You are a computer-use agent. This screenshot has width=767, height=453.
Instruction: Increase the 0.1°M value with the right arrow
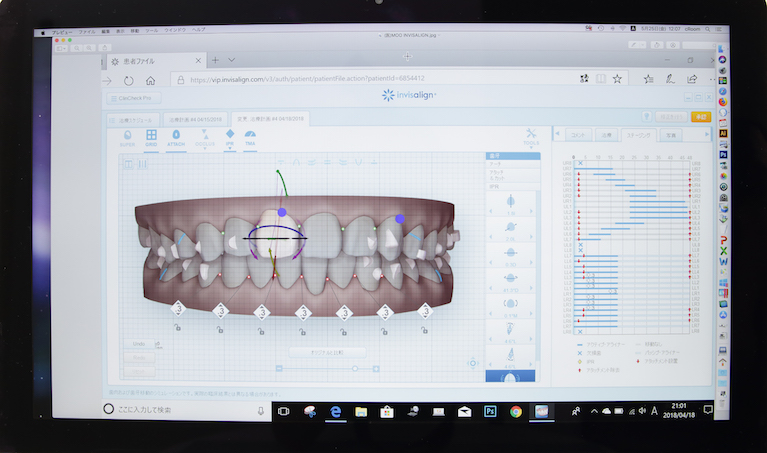(531, 314)
